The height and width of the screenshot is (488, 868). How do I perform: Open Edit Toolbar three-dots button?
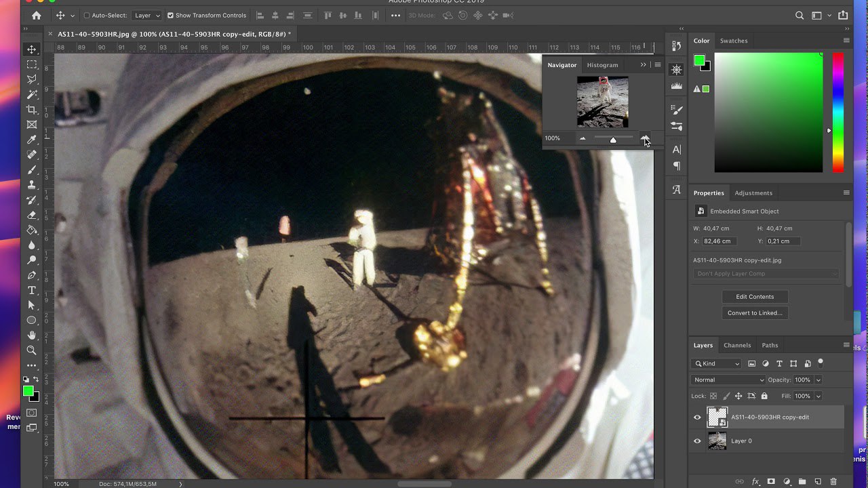pos(31,365)
